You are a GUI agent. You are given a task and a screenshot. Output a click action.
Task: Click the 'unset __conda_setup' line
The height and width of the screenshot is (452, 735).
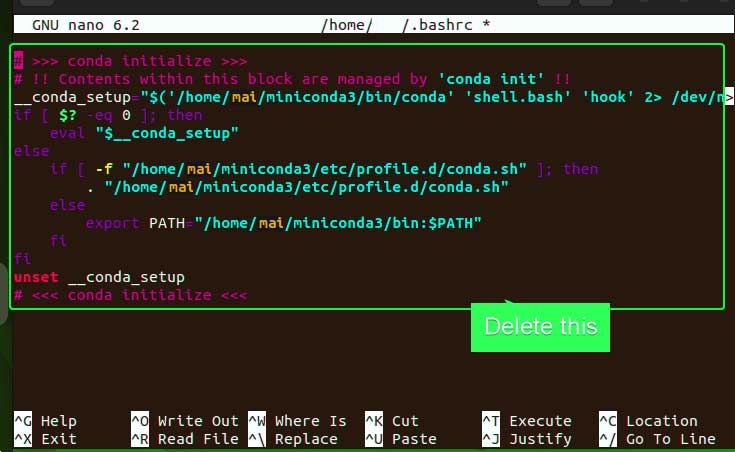99,277
